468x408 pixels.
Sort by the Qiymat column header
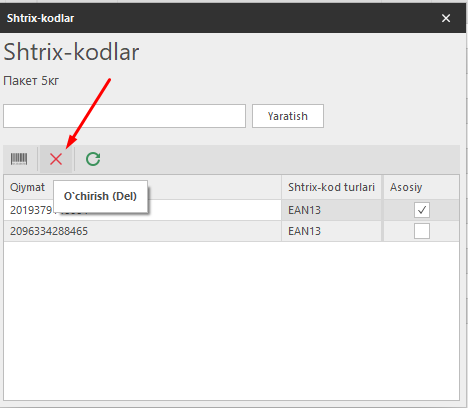[x=27, y=187]
